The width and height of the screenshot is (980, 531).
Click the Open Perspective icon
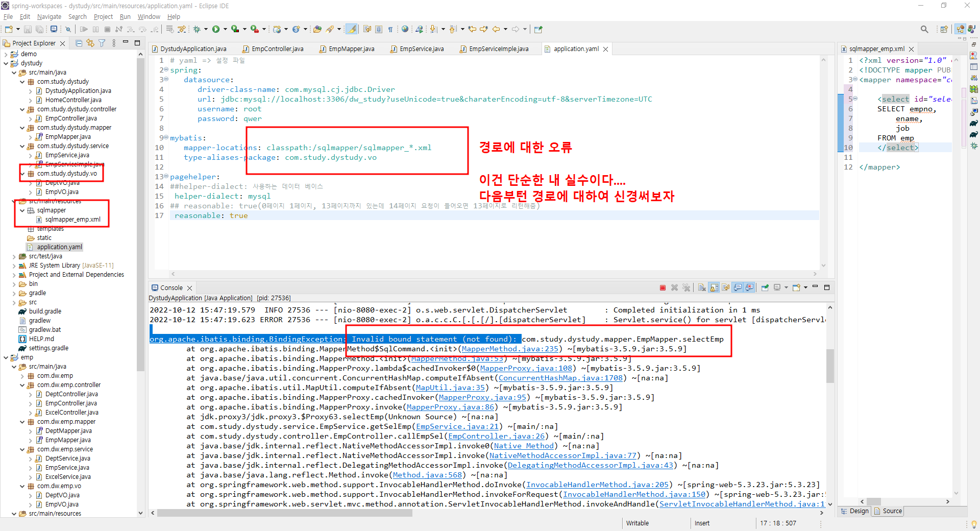tap(944, 29)
